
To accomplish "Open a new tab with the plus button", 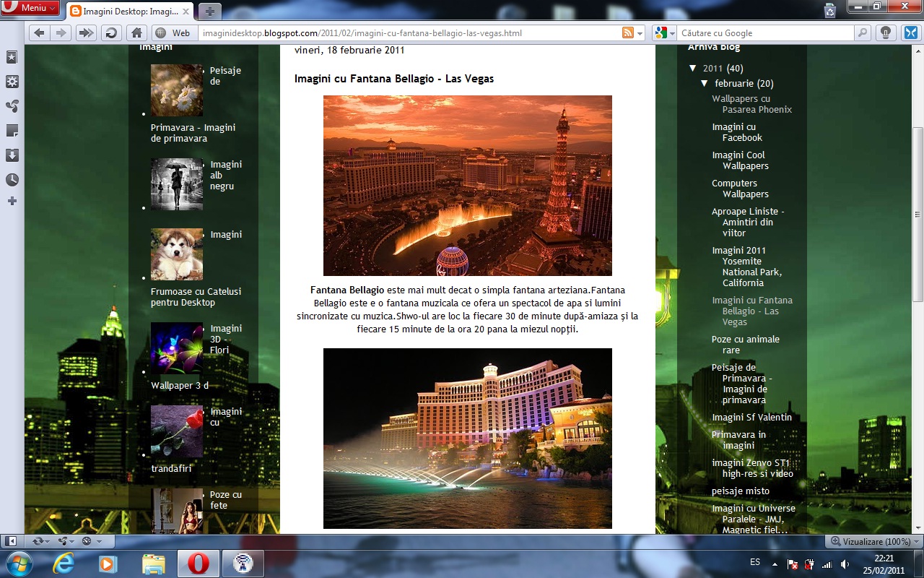I will click(x=209, y=11).
